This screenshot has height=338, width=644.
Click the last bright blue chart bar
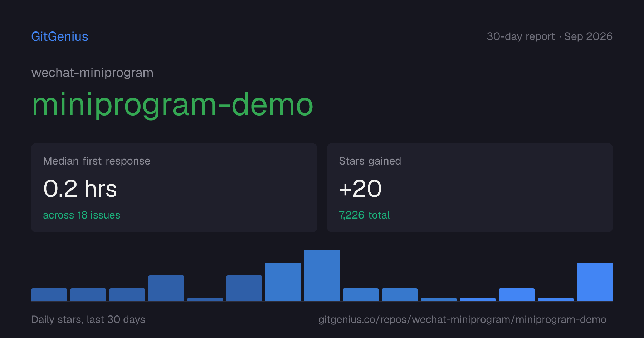pos(595,282)
